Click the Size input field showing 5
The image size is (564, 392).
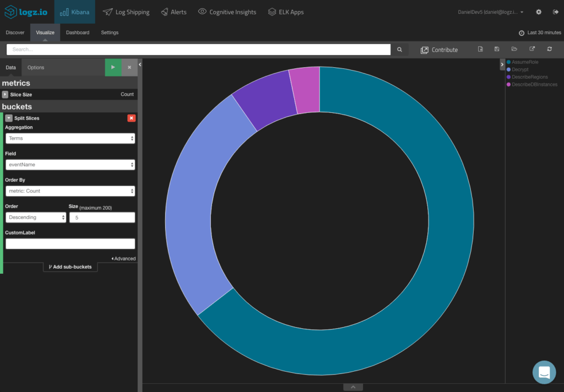click(x=102, y=217)
